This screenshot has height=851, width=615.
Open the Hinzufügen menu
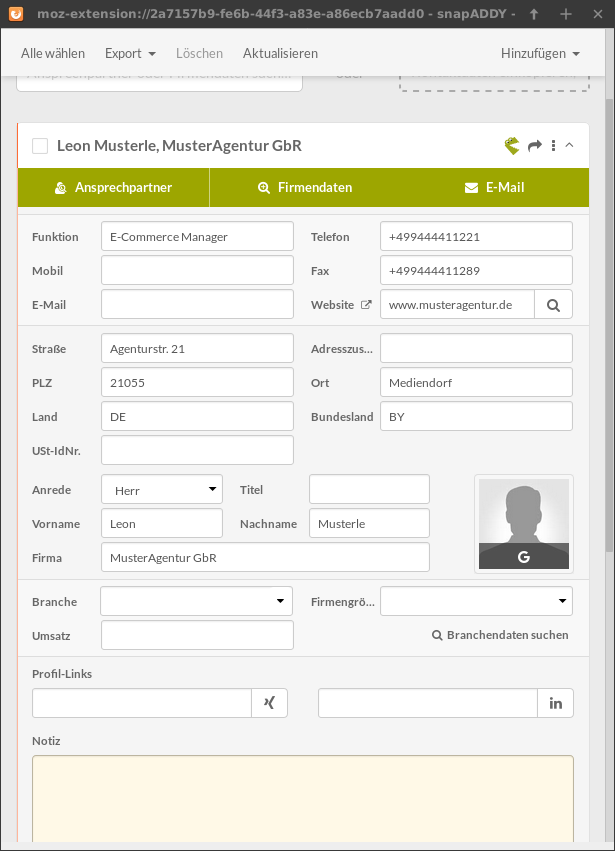[540, 53]
